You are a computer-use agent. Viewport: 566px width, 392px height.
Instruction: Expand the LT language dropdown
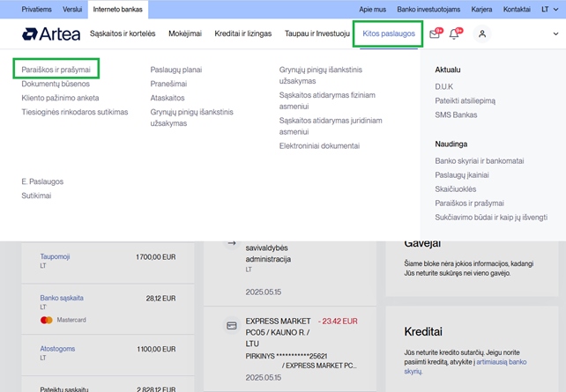pos(550,10)
